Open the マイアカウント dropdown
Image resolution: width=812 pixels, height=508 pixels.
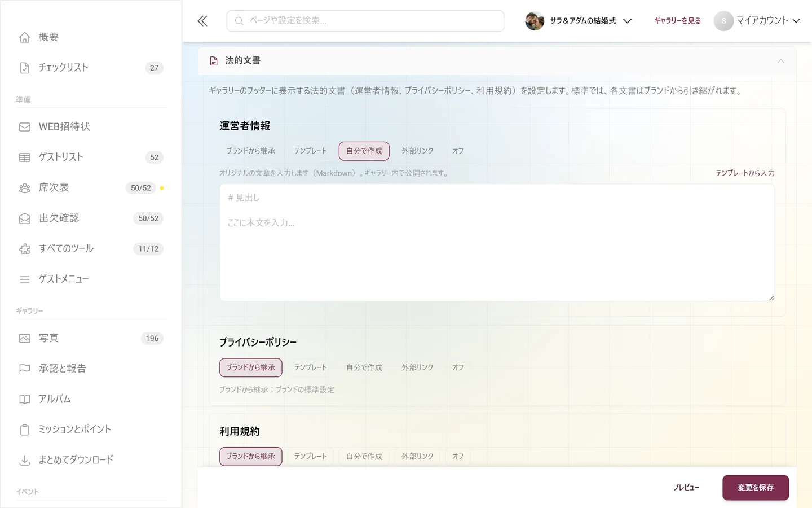click(757, 21)
